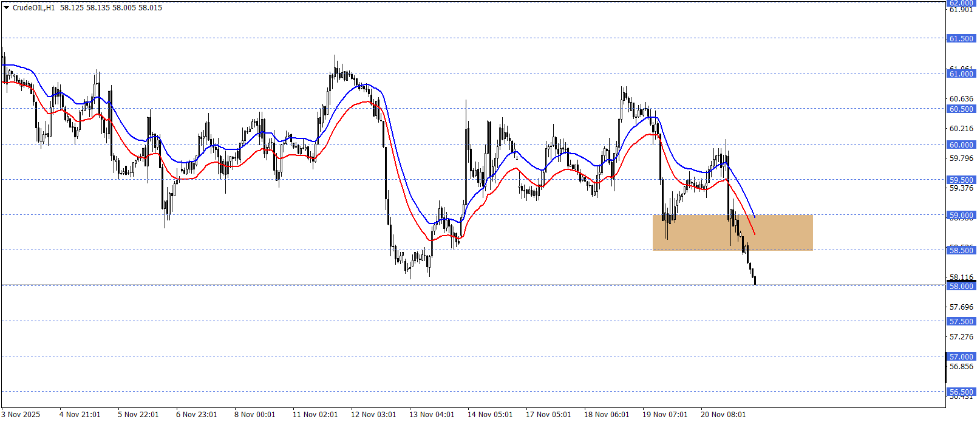Click the 59.796 price scale value
Screen dimensions: 980x422
[961, 158]
